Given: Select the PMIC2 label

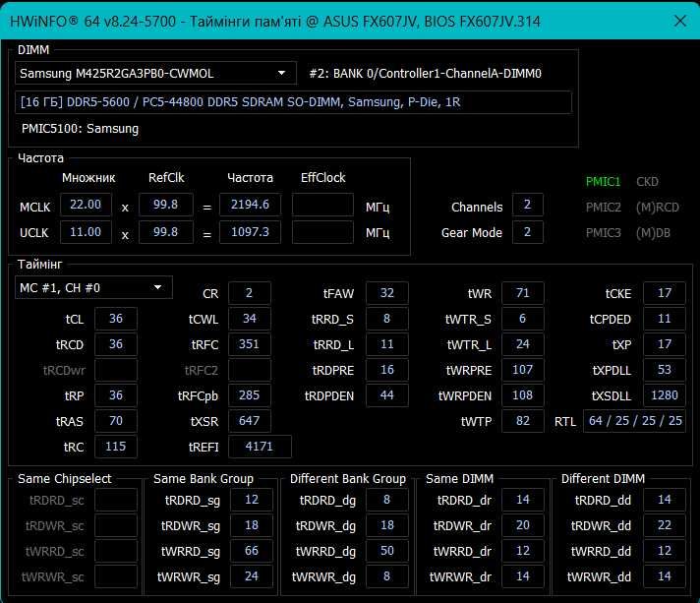Looking at the screenshot, I should click(x=603, y=208).
